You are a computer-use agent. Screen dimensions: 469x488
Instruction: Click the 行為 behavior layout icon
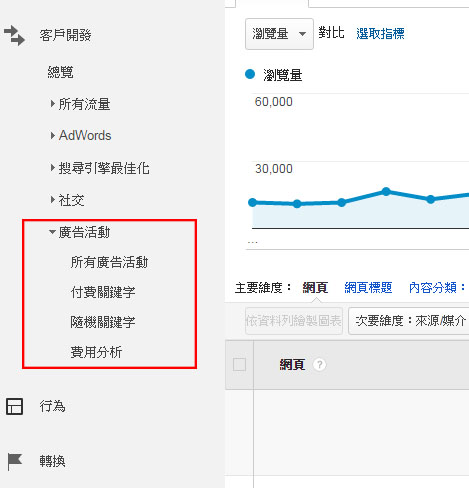click(x=14, y=406)
